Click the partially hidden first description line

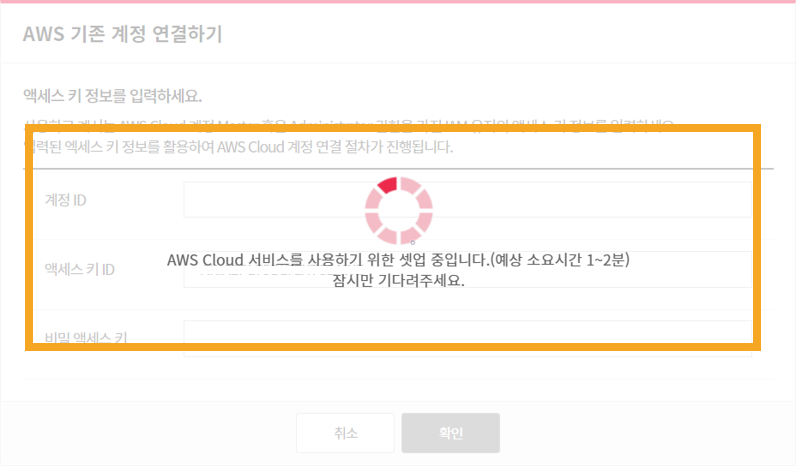349,124
